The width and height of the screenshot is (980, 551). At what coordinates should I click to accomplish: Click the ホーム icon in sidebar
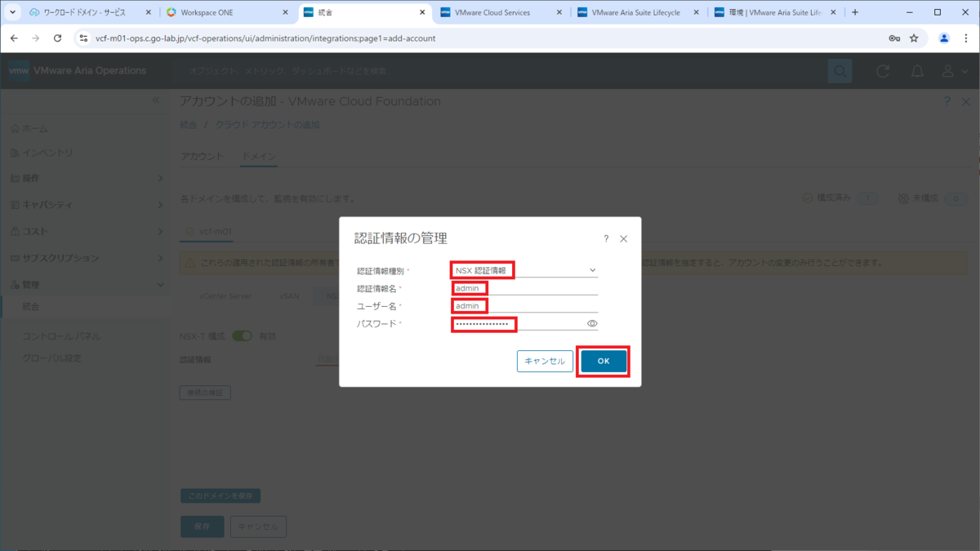pyautogui.click(x=15, y=129)
